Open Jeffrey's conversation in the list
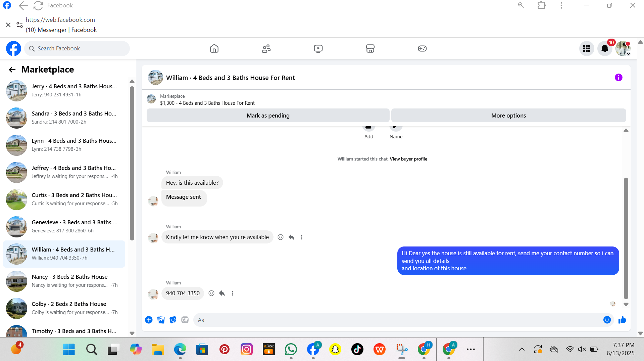Screen dimensions: 644x361 (x=64, y=172)
